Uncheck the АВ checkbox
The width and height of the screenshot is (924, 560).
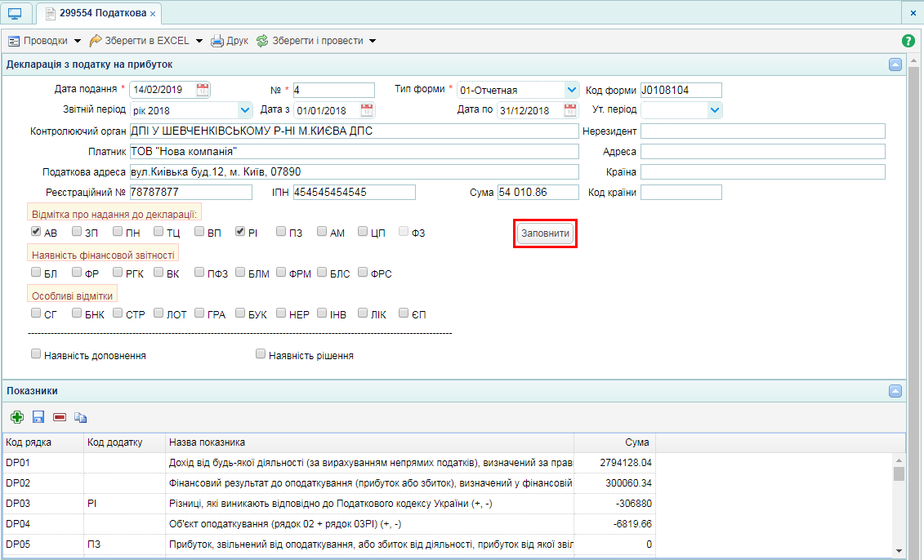(x=36, y=231)
